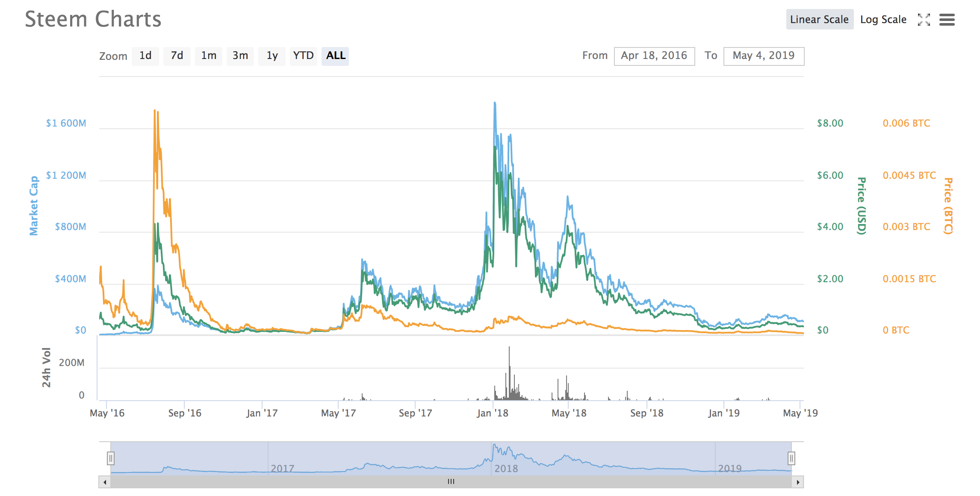
Task: Click the 2019 marker in navigator
Action: point(730,469)
